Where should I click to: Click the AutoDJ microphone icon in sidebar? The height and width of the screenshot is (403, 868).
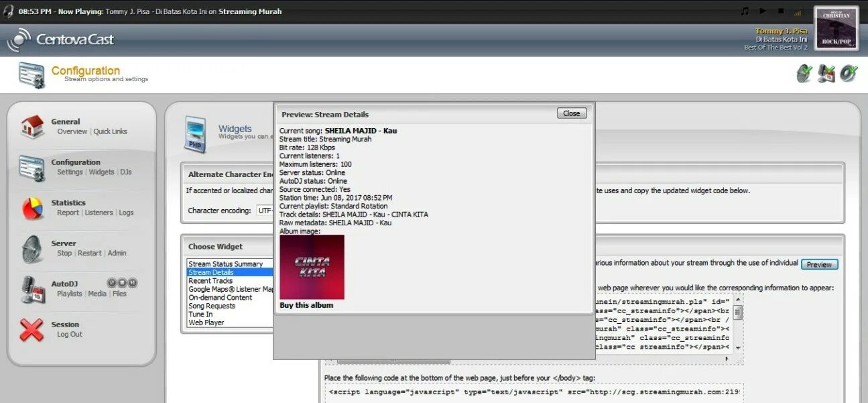pyautogui.click(x=32, y=289)
